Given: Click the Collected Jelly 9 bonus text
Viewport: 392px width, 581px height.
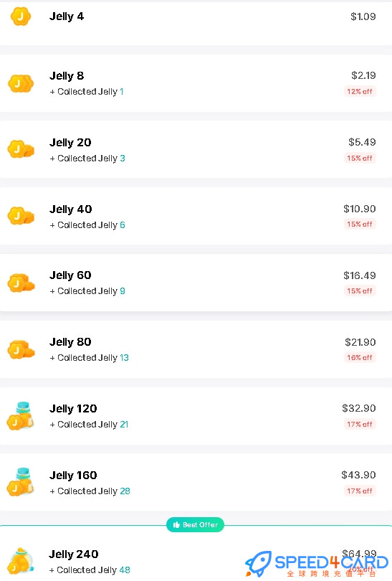Looking at the screenshot, I should click(x=87, y=291).
